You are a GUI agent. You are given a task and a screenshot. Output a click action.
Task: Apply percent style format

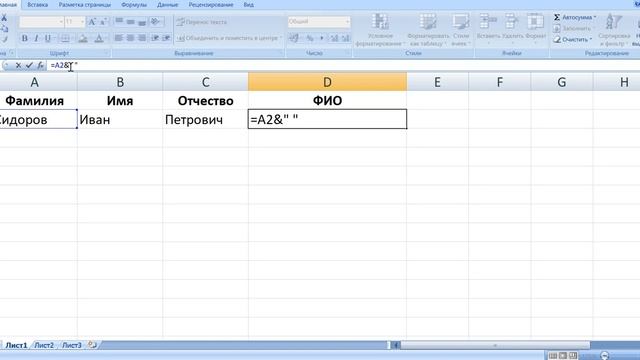[310, 38]
